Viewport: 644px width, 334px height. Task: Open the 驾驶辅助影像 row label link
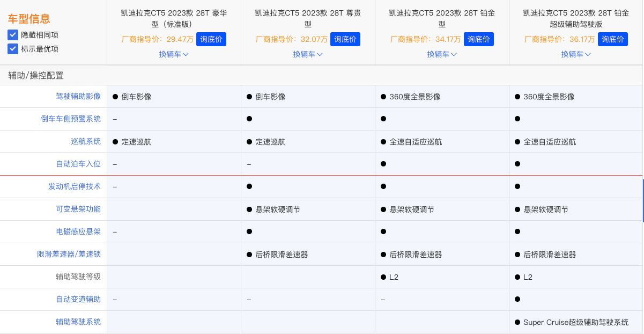coord(78,97)
